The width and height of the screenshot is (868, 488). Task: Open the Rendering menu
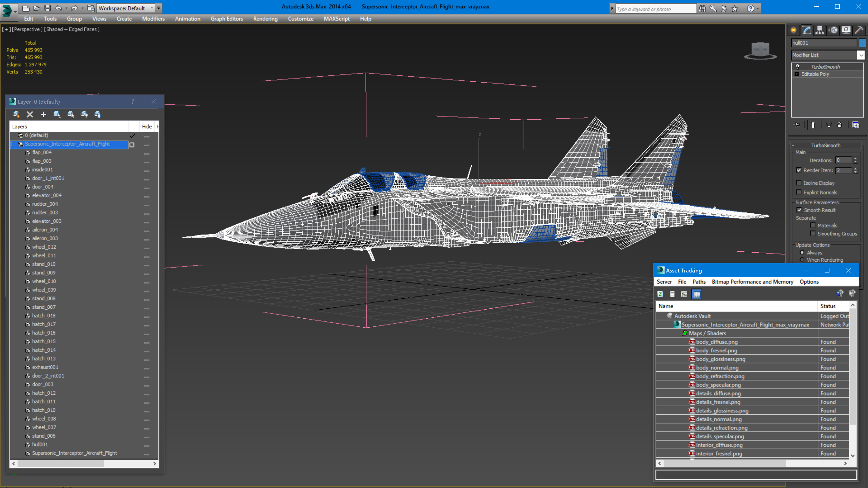click(265, 19)
